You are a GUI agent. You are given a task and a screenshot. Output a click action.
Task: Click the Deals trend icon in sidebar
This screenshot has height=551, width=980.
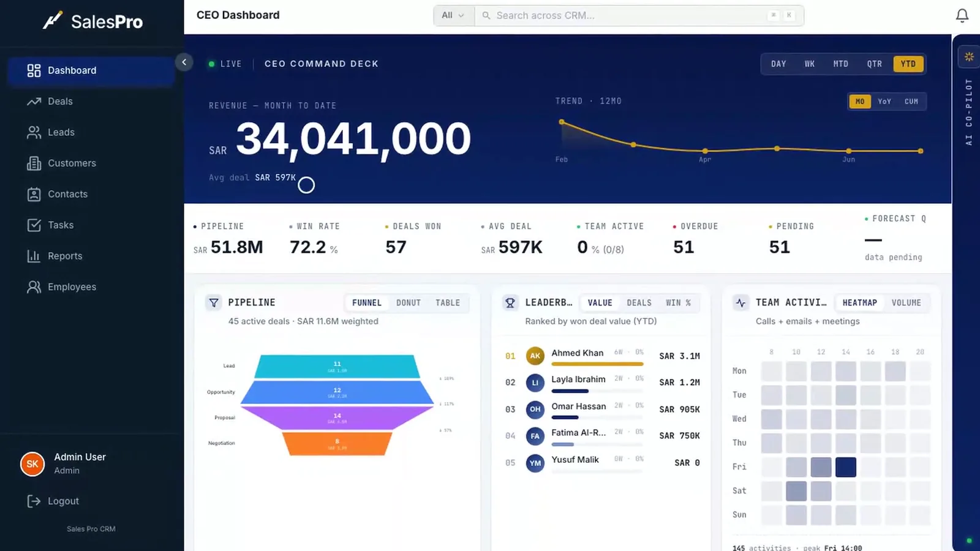(x=34, y=102)
